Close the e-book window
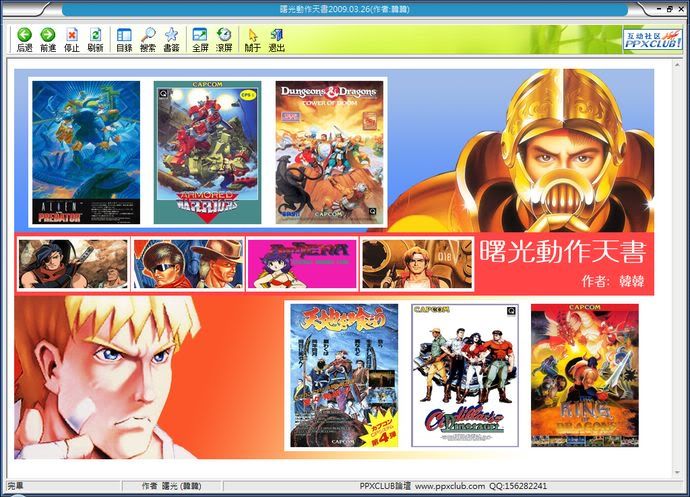This screenshot has width=690, height=497. tap(680, 9)
